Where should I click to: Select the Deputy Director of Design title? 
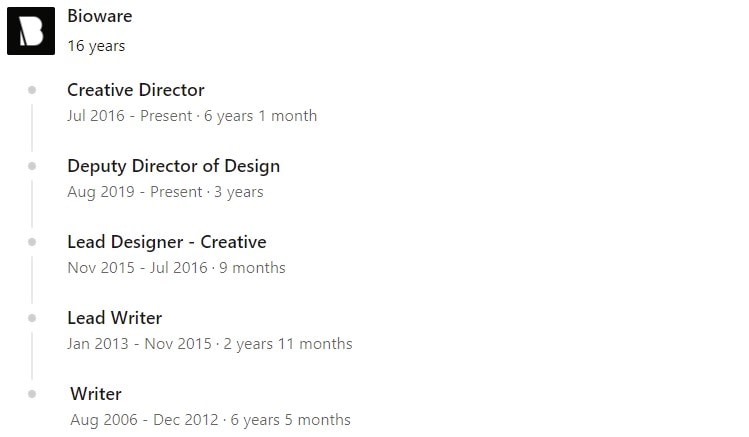(x=173, y=166)
